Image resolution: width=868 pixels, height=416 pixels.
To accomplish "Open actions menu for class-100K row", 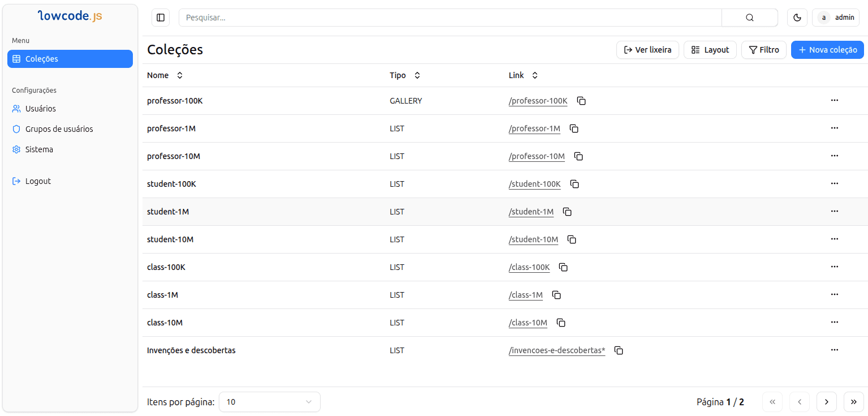I will 834,267.
